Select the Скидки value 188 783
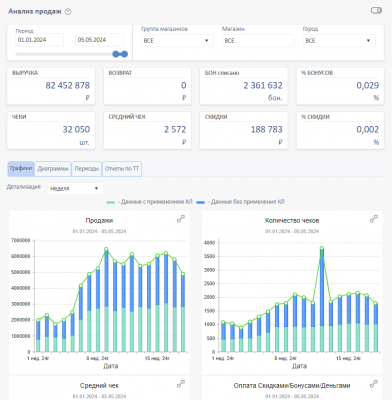 [267, 129]
